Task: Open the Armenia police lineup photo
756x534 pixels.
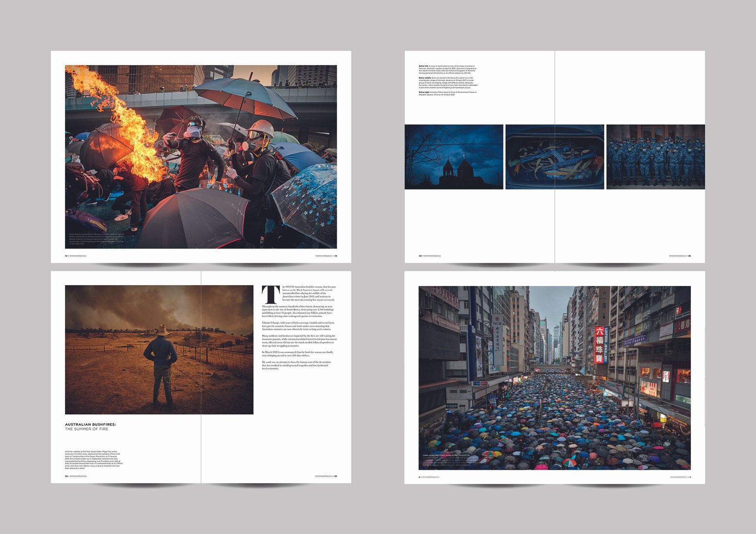Action: (656, 157)
